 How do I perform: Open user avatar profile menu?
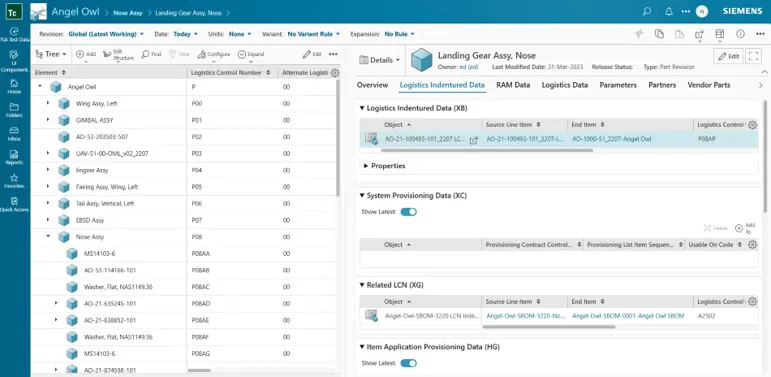coord(702,11)
